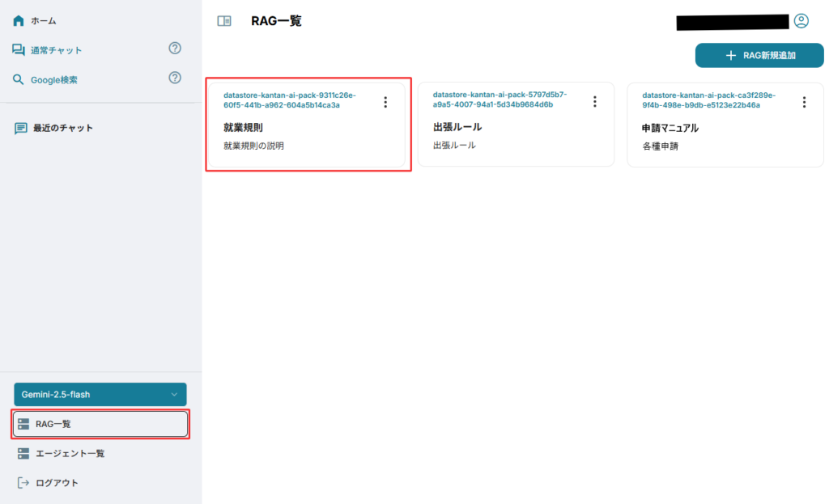Click the home icon in sidebar

(19, 20)
